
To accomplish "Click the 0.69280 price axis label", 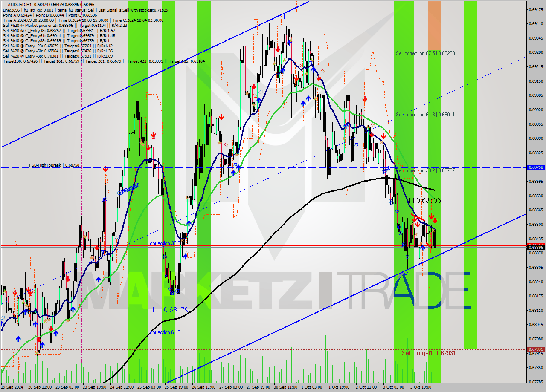I will pyautogui.click(x=536, y=52).
